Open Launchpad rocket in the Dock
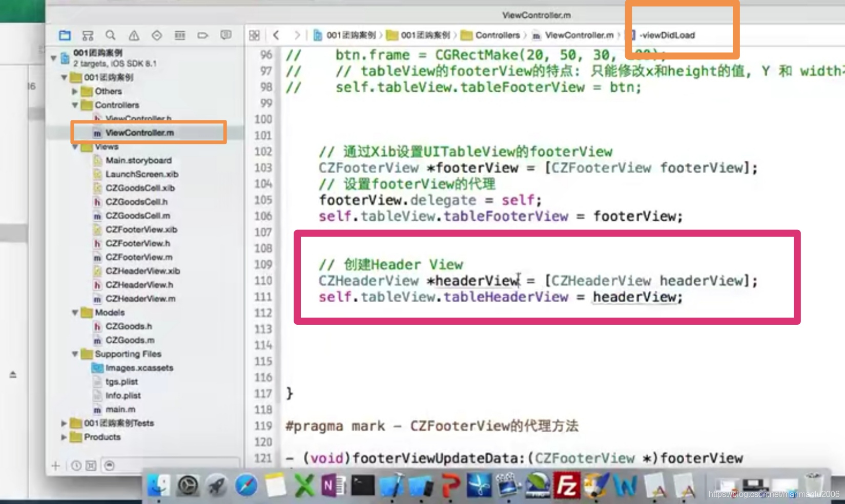Image resolution: width=845 pixels, height=504 pixels. point(217,485)
